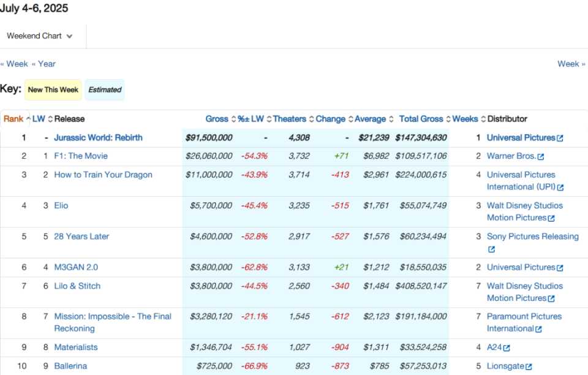
Task: Open F1: The Movie release page
Action: 81,156
